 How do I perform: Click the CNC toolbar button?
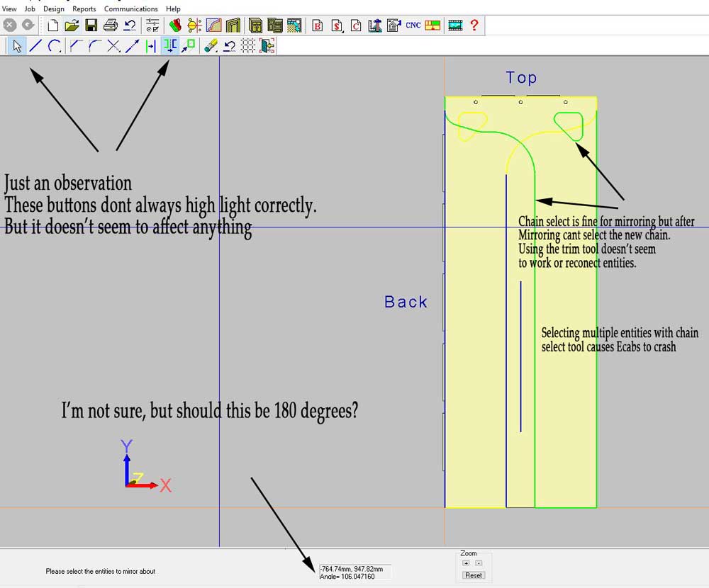click(x=413, y=26)
